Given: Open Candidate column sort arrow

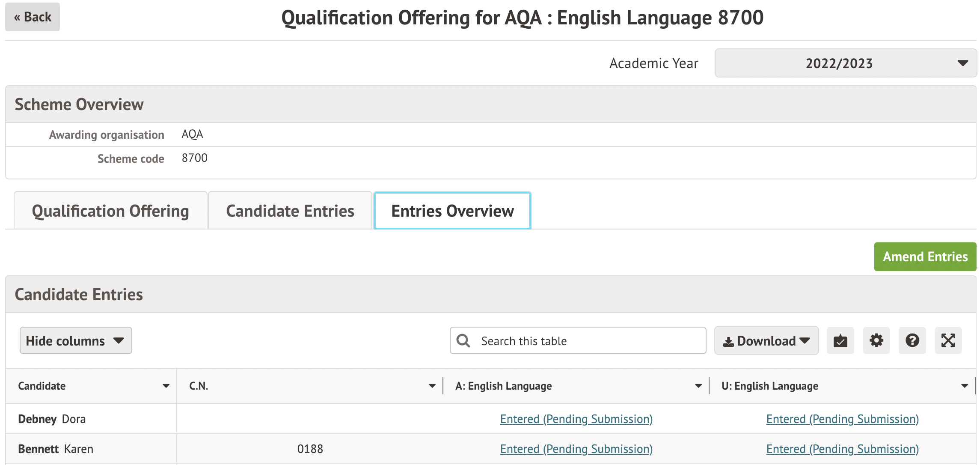Looking at the screenshot, I should [166, 386].
